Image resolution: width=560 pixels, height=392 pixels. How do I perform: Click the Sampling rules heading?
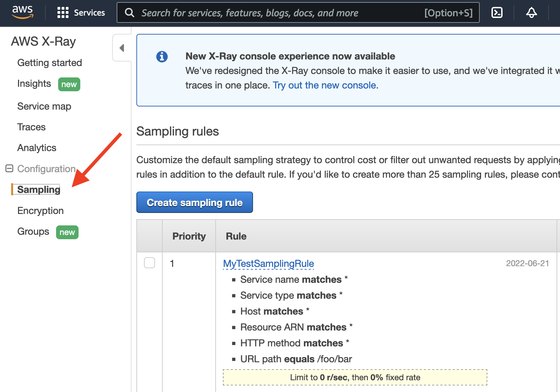pos(178,131)
